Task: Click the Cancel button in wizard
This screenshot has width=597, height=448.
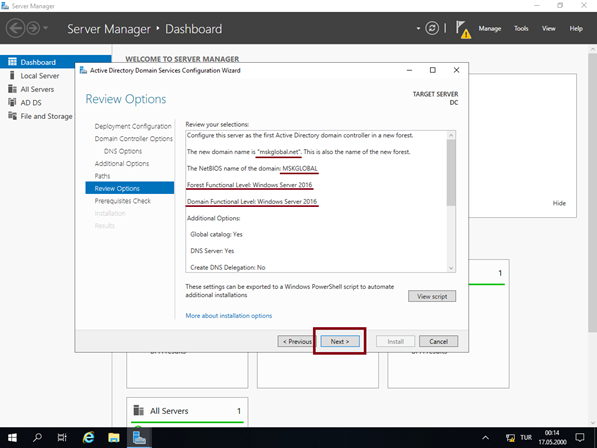Action: (x=438, y=341)
